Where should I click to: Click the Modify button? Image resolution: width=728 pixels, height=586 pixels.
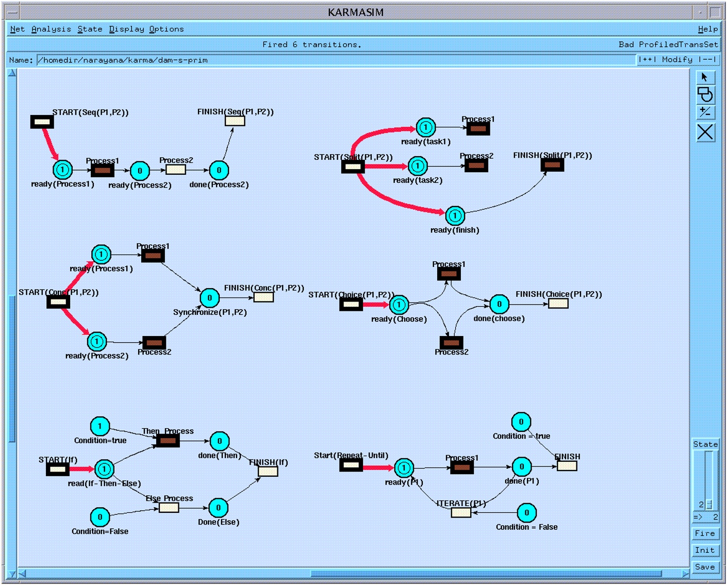(677, 60)
